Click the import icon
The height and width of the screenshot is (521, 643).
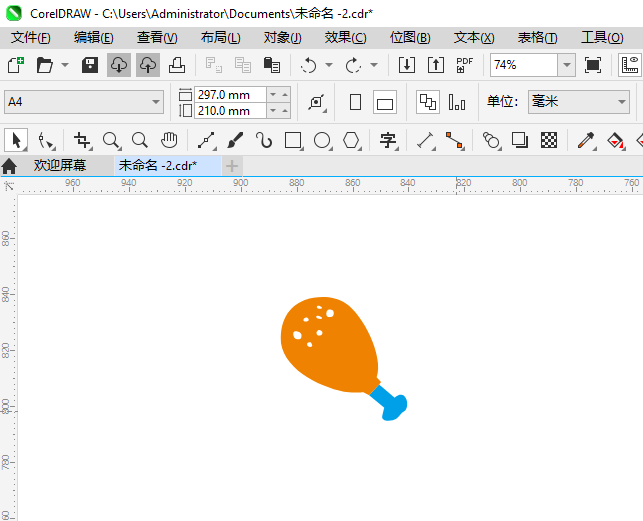tap(407, 65)
